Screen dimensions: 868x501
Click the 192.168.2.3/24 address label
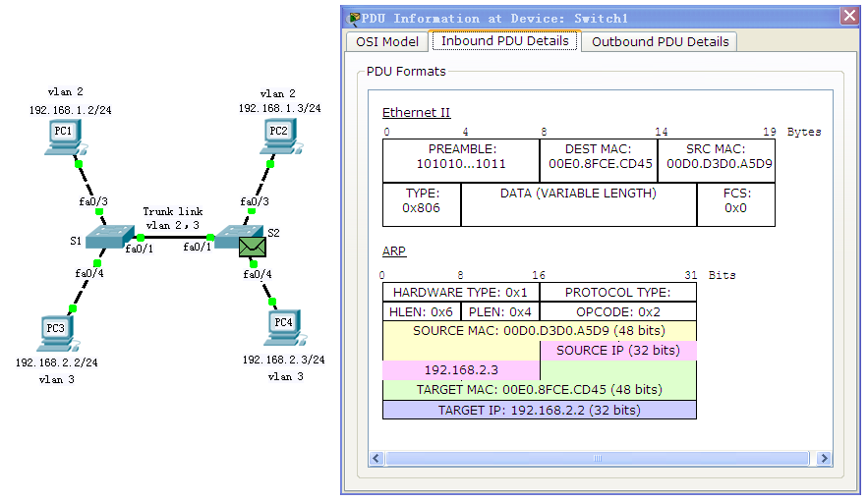click(283, 360)
